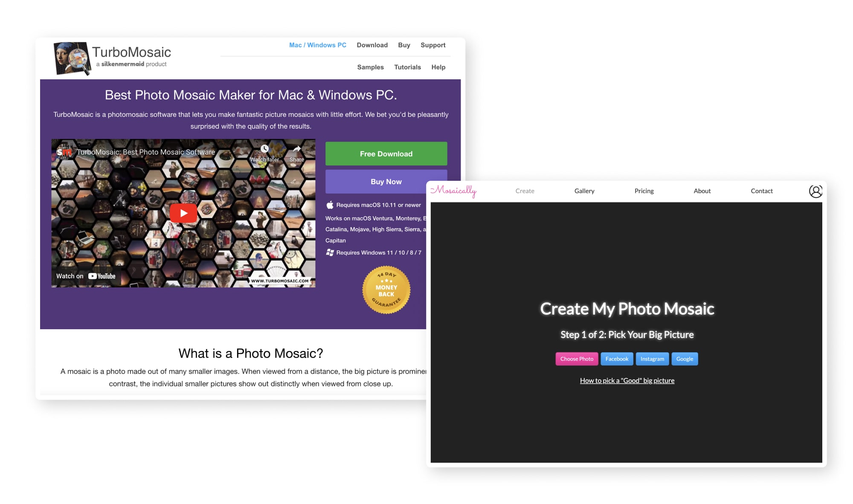Click the Apple logo beside macOS requirements
The height and width of the screenshot is (504, 853).
coord(329,205)
